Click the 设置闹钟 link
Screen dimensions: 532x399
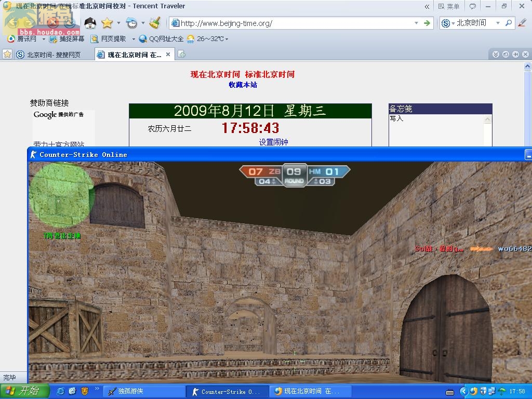click(x=273, y=142)
